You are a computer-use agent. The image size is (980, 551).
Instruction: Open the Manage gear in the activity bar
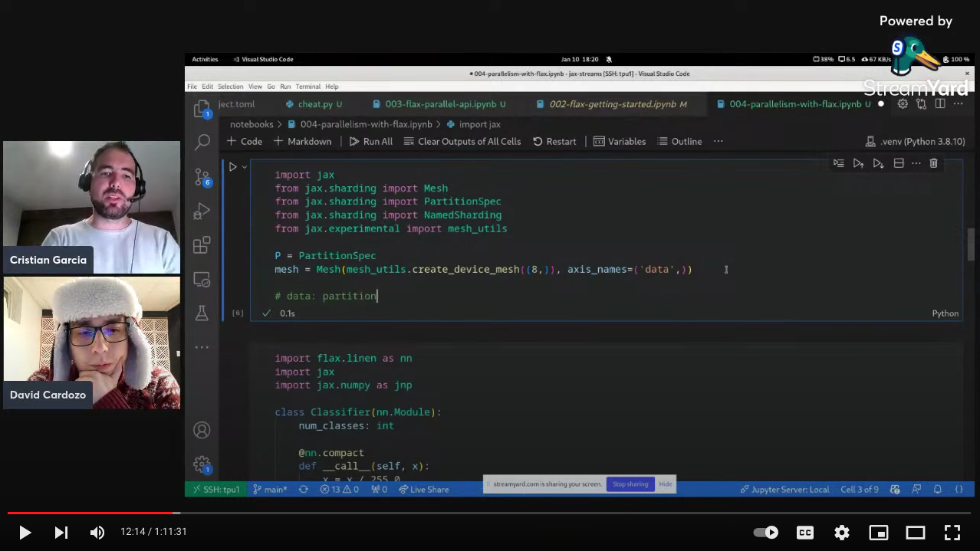pyautogui.click(x=202, y=464)
